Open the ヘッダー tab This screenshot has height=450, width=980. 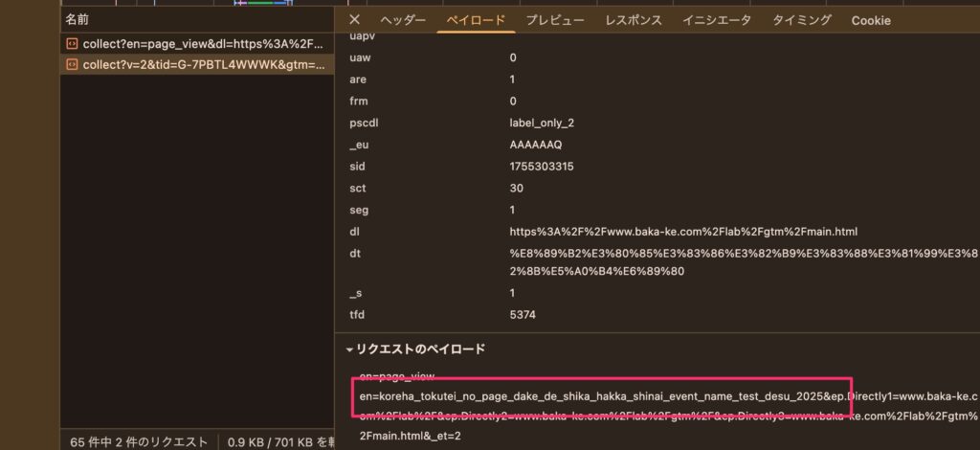[x=403, y=20]
